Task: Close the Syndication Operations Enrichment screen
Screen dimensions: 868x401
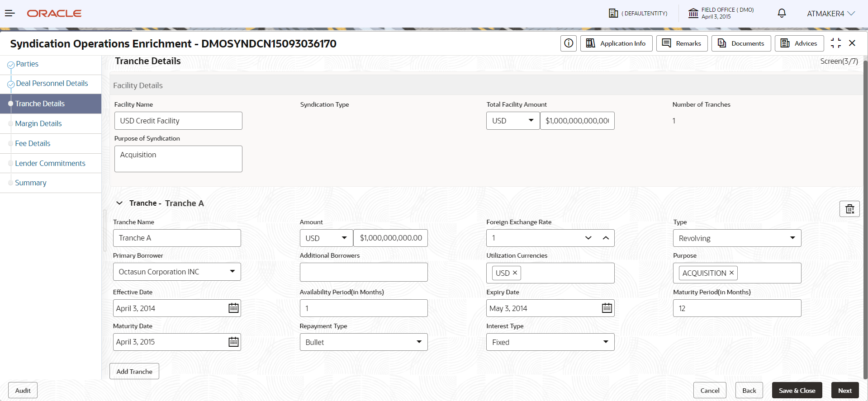Action: (852, 43)
